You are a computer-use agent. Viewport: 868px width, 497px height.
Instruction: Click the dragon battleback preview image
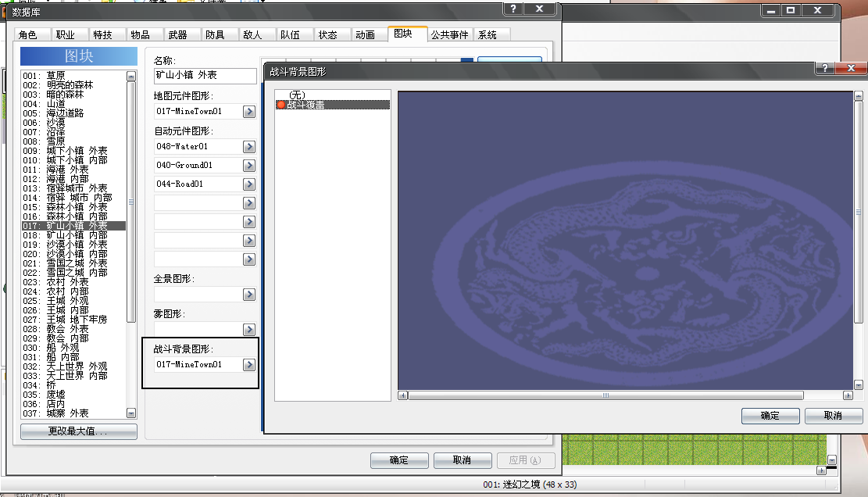point(626,241)
